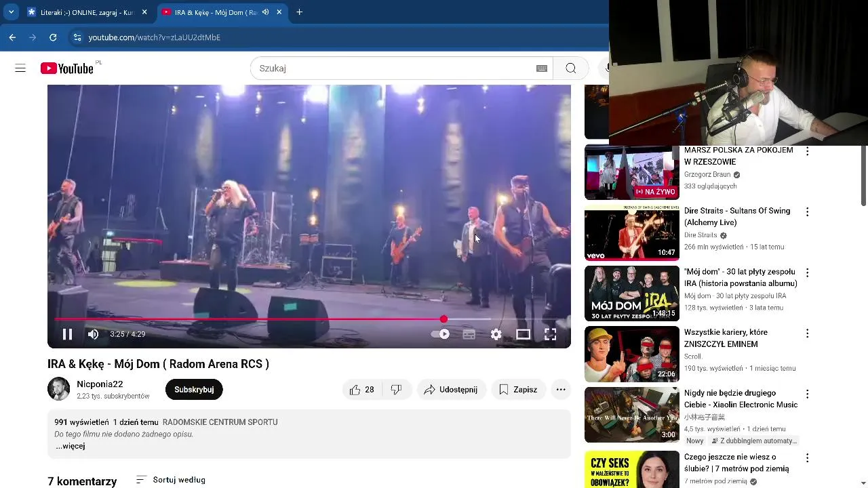Screen dimensions: 868x488
Task: Open Czego jeszcze nie wiesz o ślubie title
Action: [736, 463]
